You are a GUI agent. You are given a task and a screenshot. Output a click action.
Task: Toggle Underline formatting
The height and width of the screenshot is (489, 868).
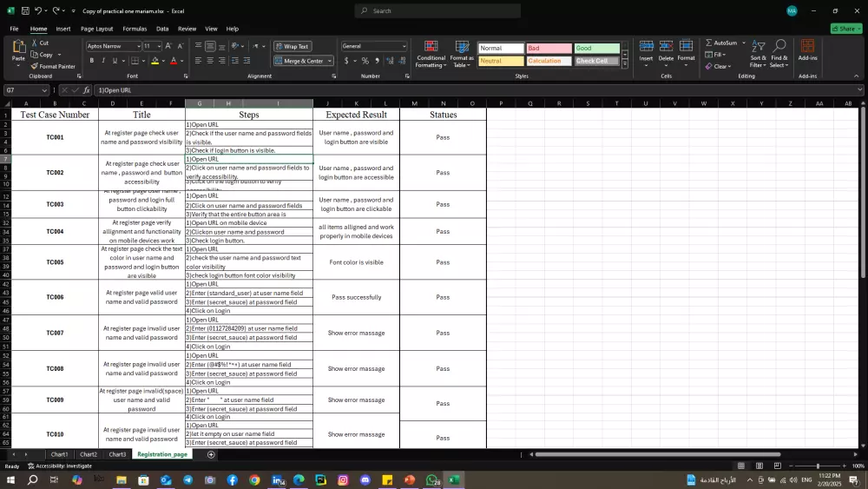(x=115, y=61)
